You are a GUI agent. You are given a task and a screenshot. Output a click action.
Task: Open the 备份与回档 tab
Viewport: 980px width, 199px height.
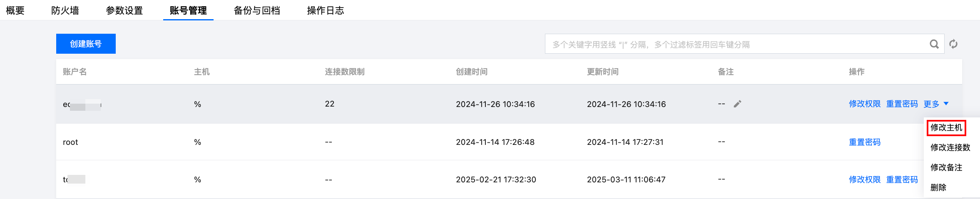(x=257, y=10)
